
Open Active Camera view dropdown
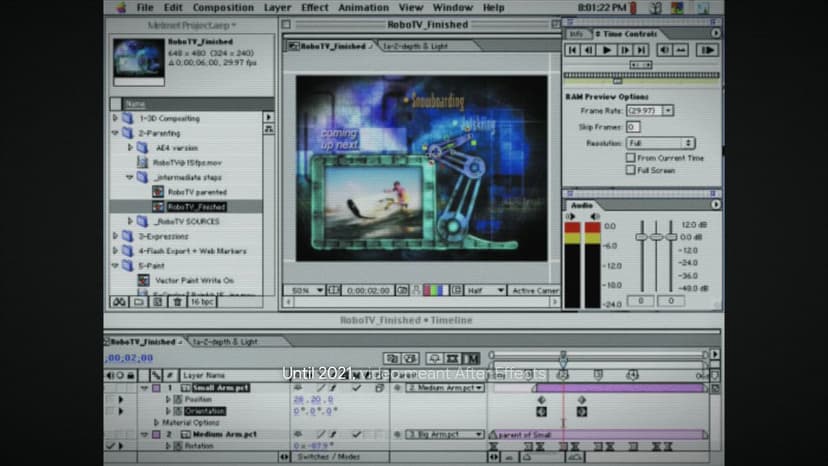click(x=534, y=290)
